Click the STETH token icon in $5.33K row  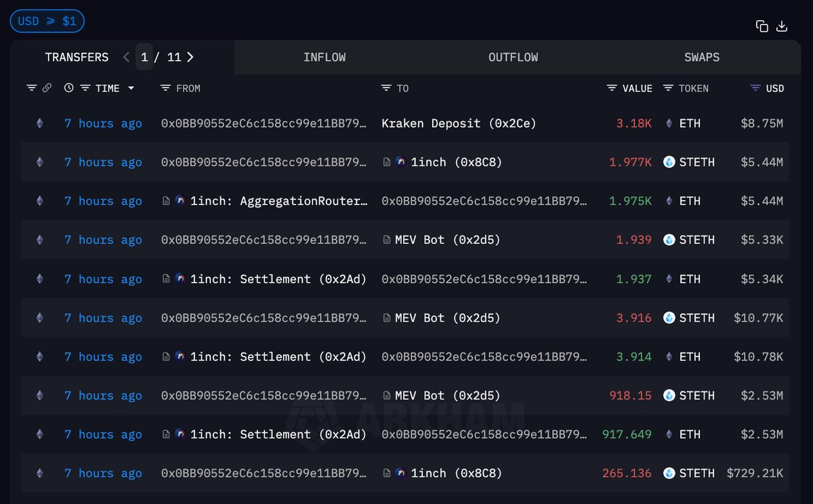pos(669,240)
